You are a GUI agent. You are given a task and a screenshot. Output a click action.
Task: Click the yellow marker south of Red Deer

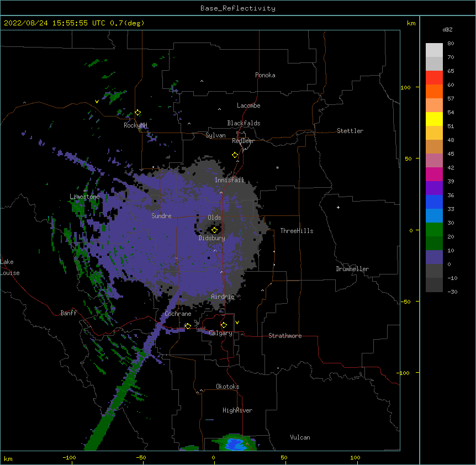(235, 155)
